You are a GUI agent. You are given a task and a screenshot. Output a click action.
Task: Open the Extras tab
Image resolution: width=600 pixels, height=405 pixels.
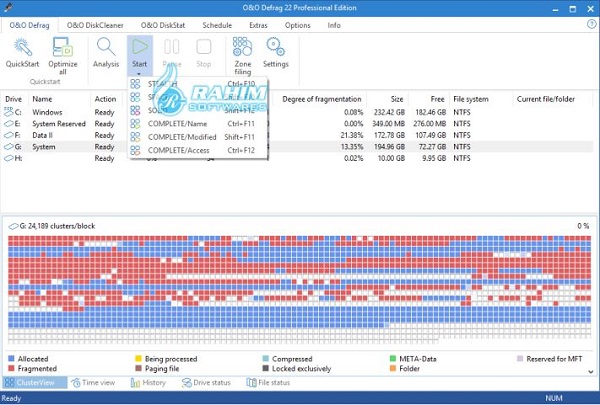(258, 25)
